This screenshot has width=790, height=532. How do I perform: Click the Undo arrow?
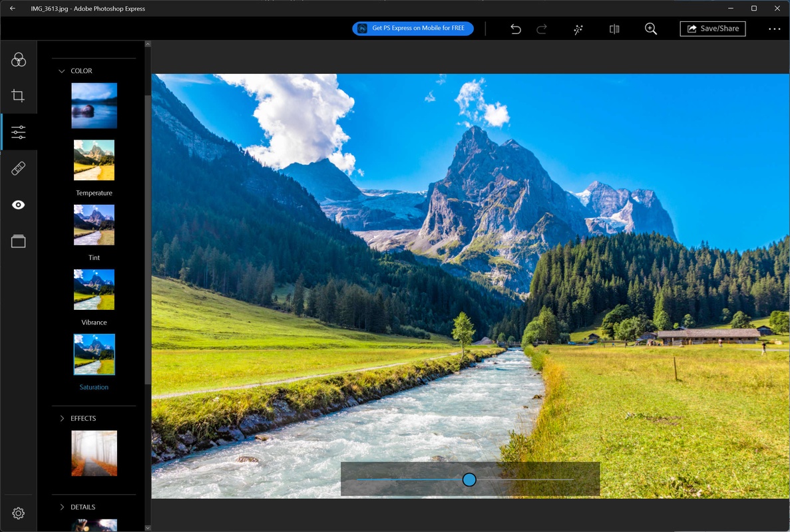tap(515, 29)
